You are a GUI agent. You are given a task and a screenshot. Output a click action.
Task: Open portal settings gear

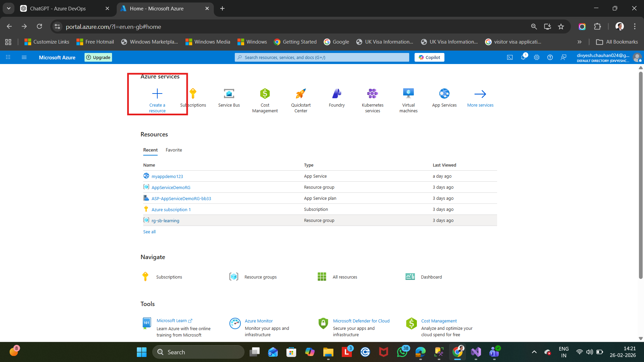pos(536,57)
